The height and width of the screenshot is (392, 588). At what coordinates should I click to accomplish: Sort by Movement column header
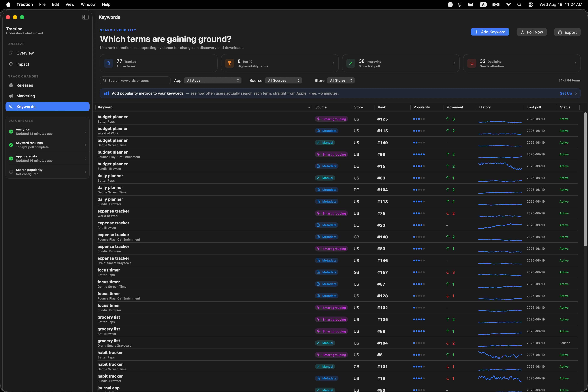click(460, 107)
